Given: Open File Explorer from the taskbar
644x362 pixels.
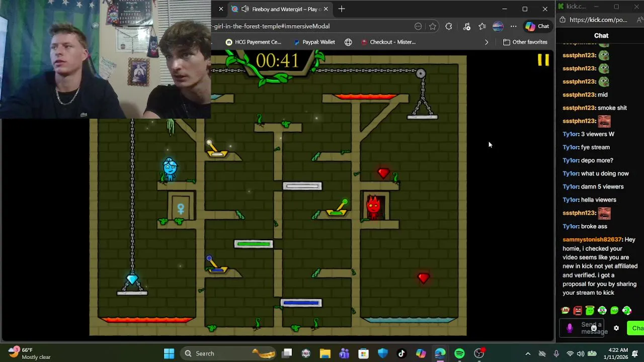Looking at the screenshot, I should tap(325, 353).
